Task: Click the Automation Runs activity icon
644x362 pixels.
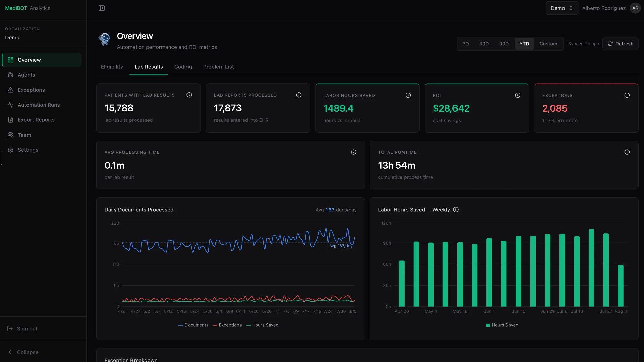Action: click(x=11, y=105)
